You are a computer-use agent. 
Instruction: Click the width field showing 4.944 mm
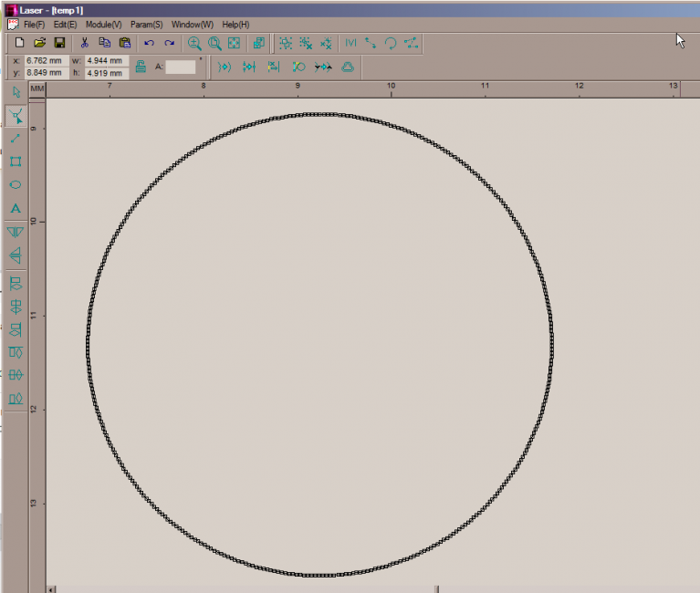point(106,61)
